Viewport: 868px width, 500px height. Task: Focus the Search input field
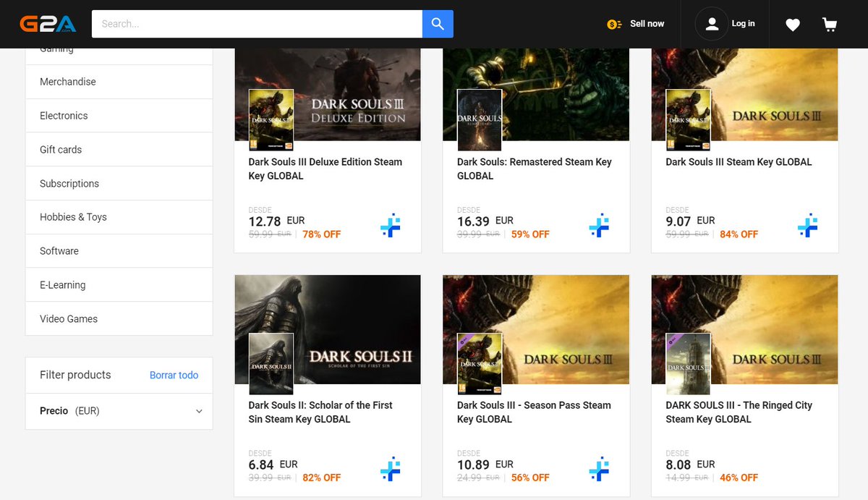pyautogui.click(x=257, y=24)
